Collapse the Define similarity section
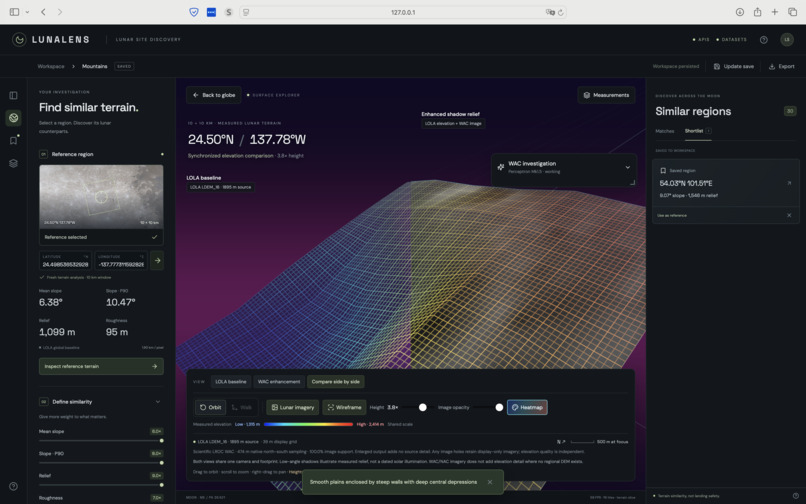The image size is (806, 504). [158, 402]
